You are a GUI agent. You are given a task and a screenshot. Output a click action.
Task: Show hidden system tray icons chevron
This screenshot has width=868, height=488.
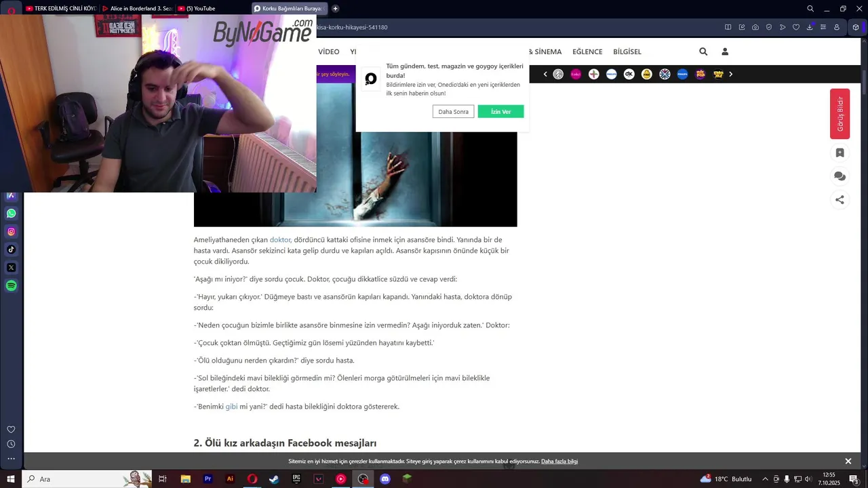click(x=765, y=479)
